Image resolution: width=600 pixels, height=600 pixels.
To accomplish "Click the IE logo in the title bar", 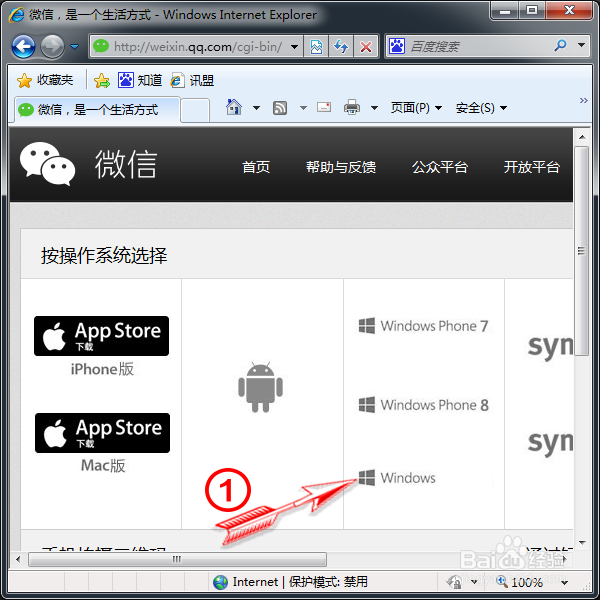I will (x=17, y=15).
